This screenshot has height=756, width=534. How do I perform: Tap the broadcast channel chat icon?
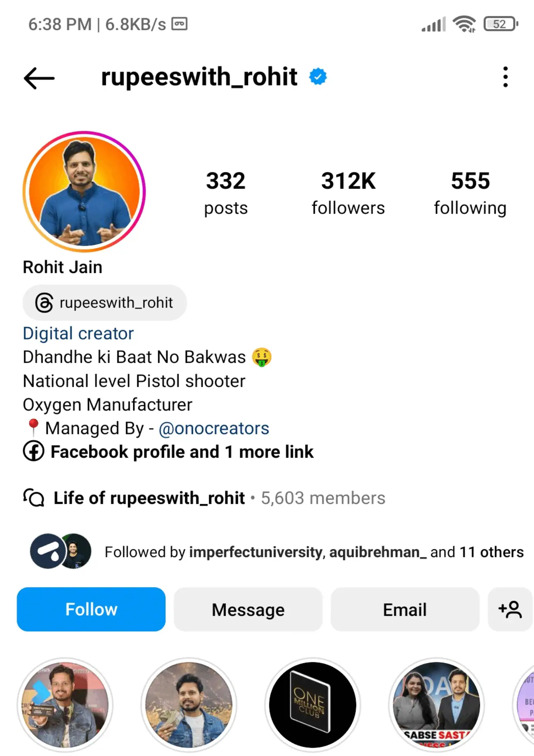pyautogui.click(x=34, y=497)
